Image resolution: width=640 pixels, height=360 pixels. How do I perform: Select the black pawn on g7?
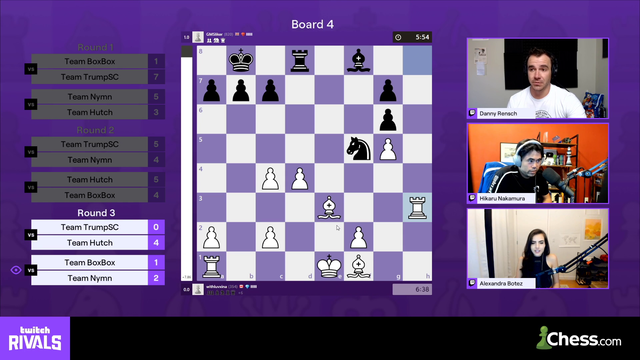click(x=388, y=89)
